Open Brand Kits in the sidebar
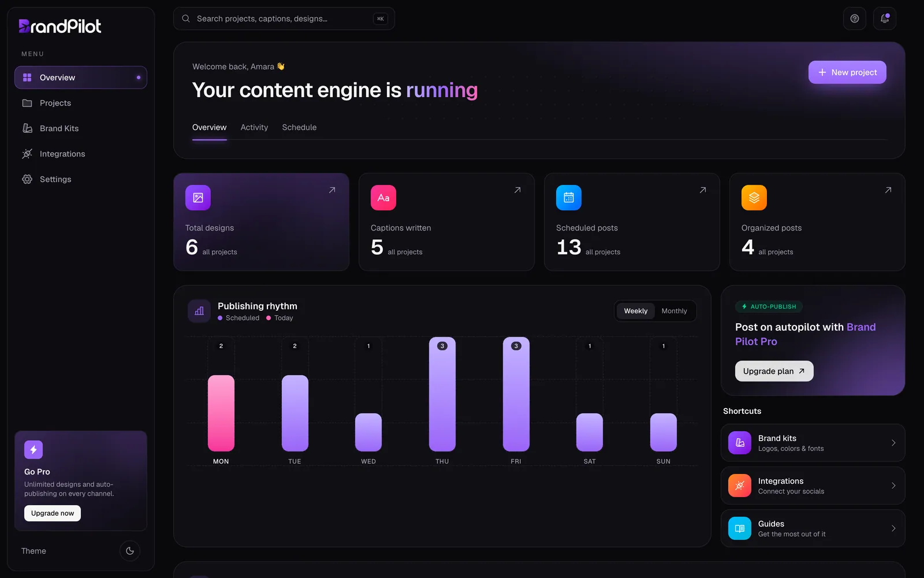Image resolution: width=924 pixels, height=578 pixels. [81, 128]
